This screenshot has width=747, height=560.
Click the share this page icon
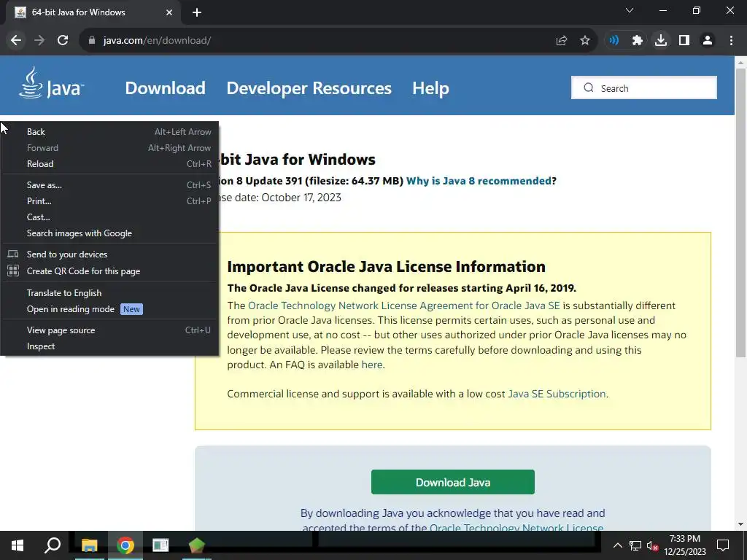[562, 41]
